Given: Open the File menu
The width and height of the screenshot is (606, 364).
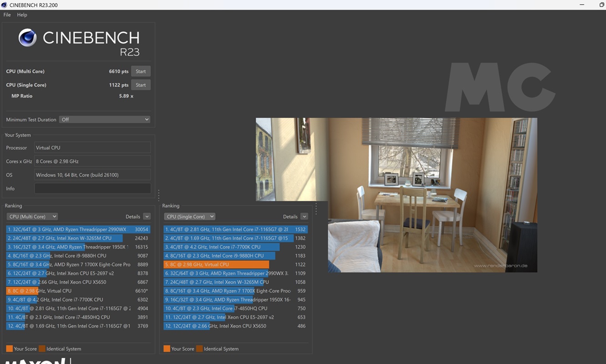Looking at the screenshot, I should (x=7, y=15).
